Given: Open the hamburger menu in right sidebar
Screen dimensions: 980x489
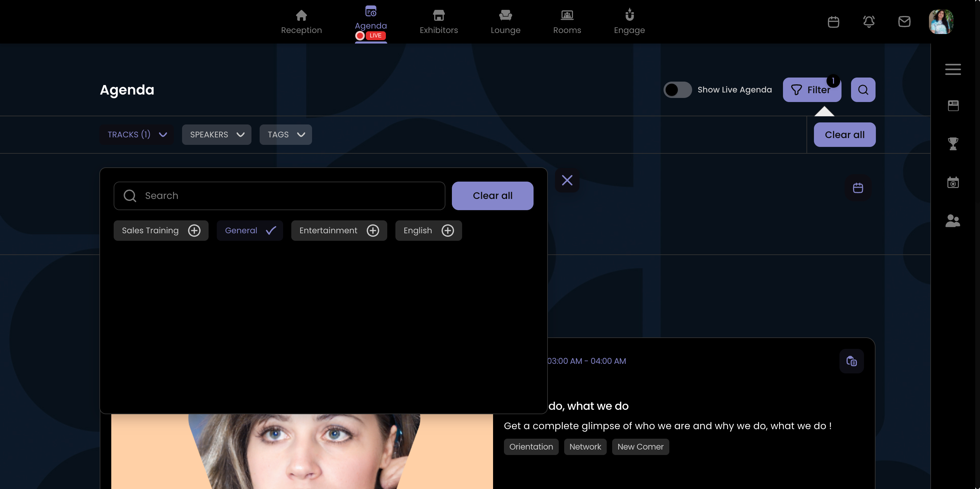Looking at the screenshot, I should tap(953, 69).
